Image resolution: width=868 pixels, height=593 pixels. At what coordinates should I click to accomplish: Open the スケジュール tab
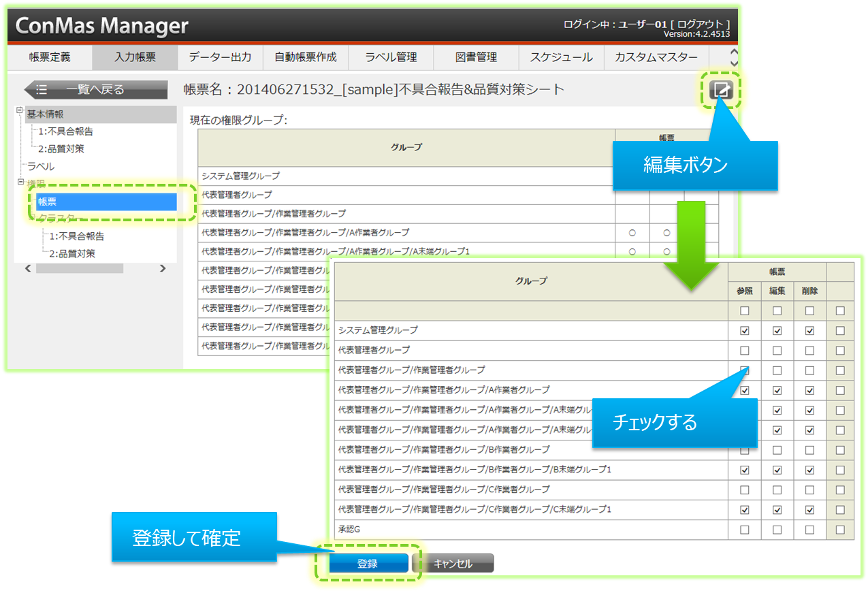tap(561, 57)
